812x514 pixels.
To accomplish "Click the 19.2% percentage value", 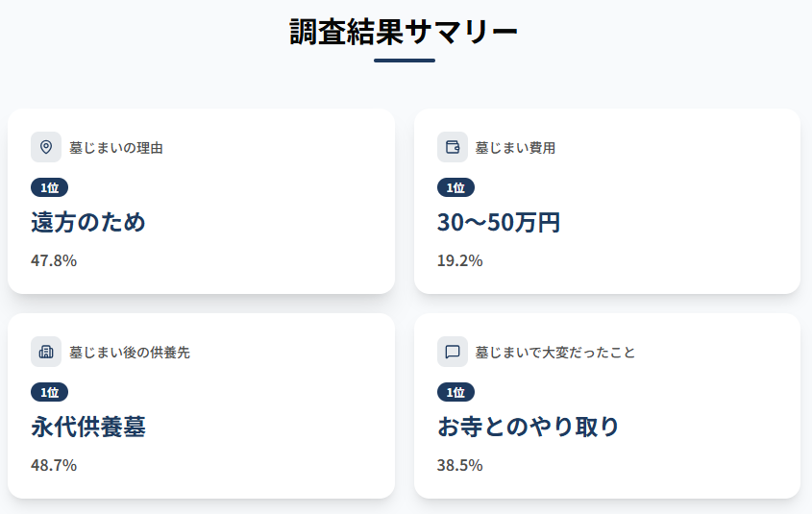I will [460, 260].
